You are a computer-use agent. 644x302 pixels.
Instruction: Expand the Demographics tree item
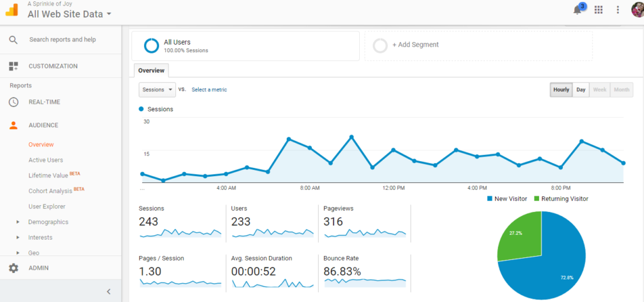tap(18, 222)
